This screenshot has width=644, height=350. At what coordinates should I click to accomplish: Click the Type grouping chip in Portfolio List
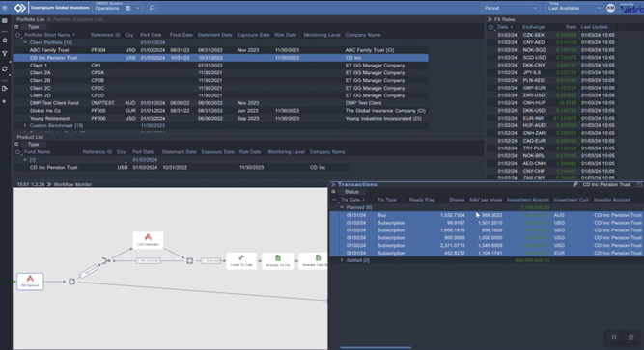click(x=33, y=27)
